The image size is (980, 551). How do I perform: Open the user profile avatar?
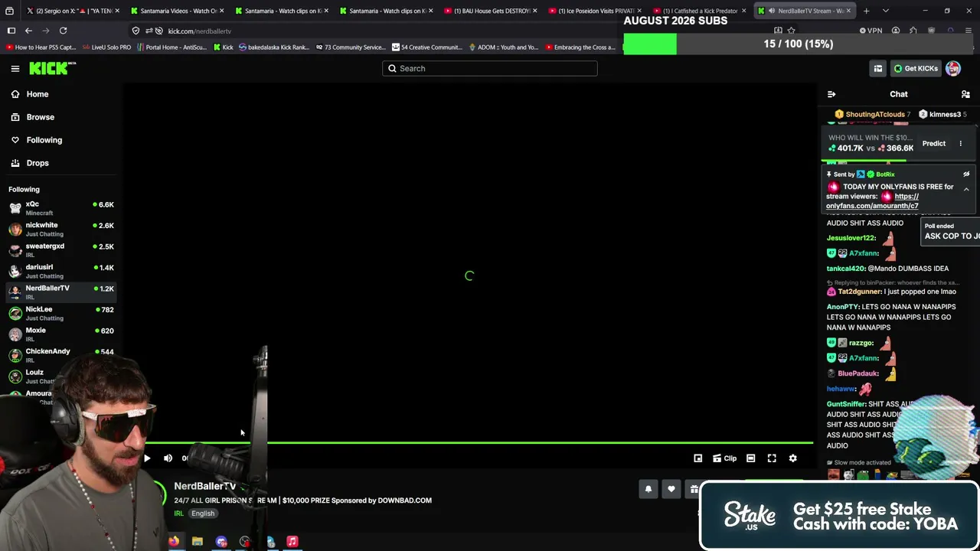[953, 69]
